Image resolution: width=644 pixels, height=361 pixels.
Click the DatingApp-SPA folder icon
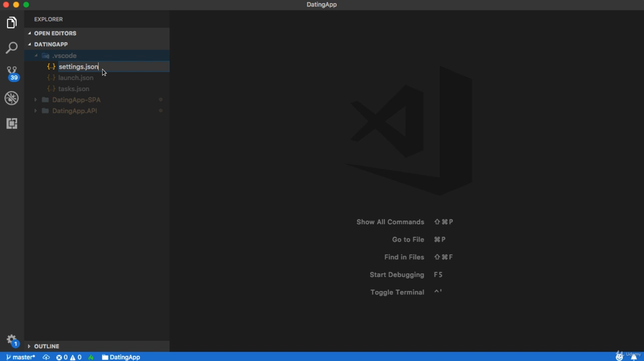point(45,100)
